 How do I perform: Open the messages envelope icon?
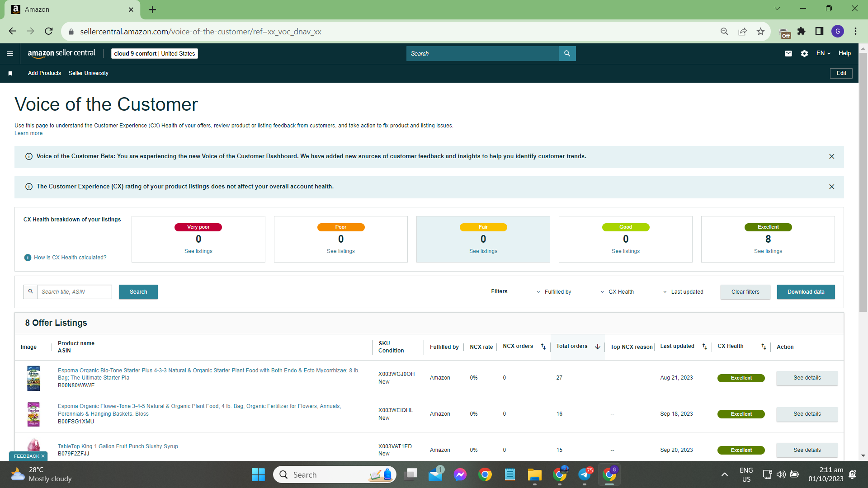pos(788,53)
